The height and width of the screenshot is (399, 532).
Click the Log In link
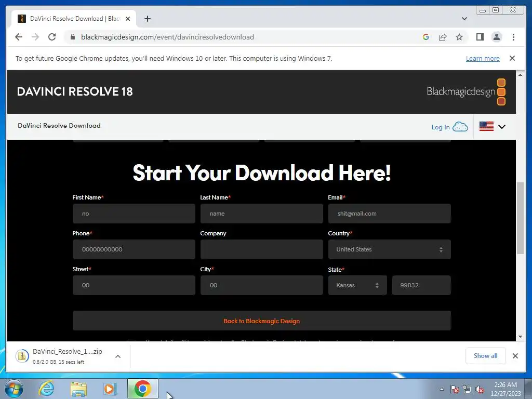coord(441,127)
